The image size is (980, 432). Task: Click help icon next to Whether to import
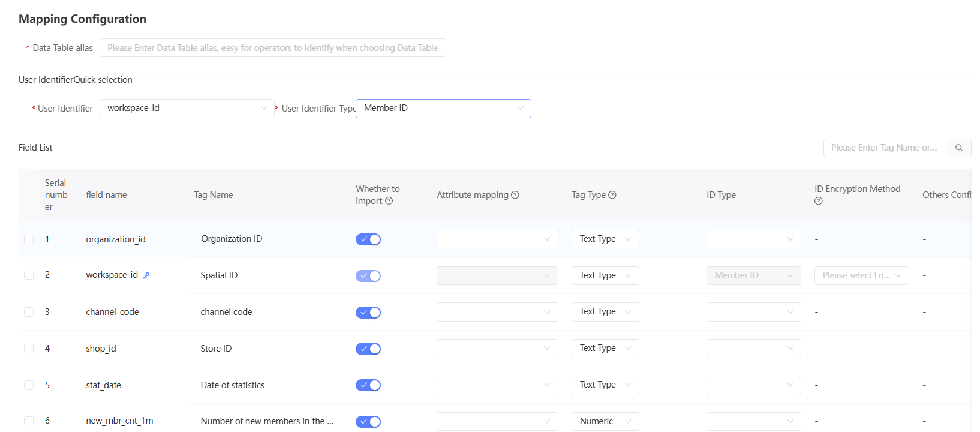(x=389, y=201)
